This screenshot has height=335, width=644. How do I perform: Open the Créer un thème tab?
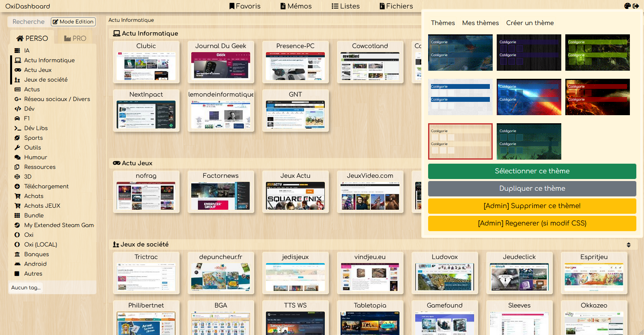[530, 23]
